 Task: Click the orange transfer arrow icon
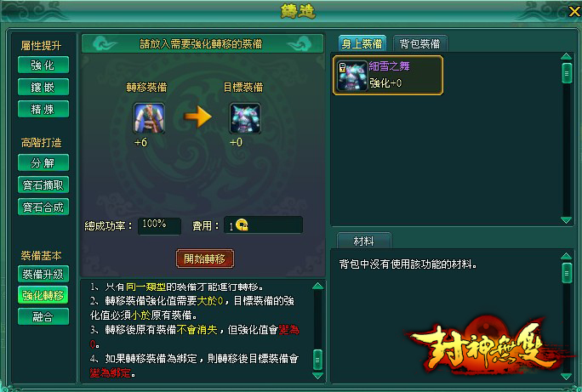[x=198, y=116]
